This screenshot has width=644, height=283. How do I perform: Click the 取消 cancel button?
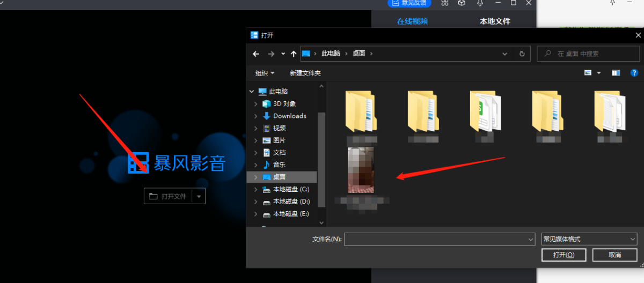click(614, 255)
